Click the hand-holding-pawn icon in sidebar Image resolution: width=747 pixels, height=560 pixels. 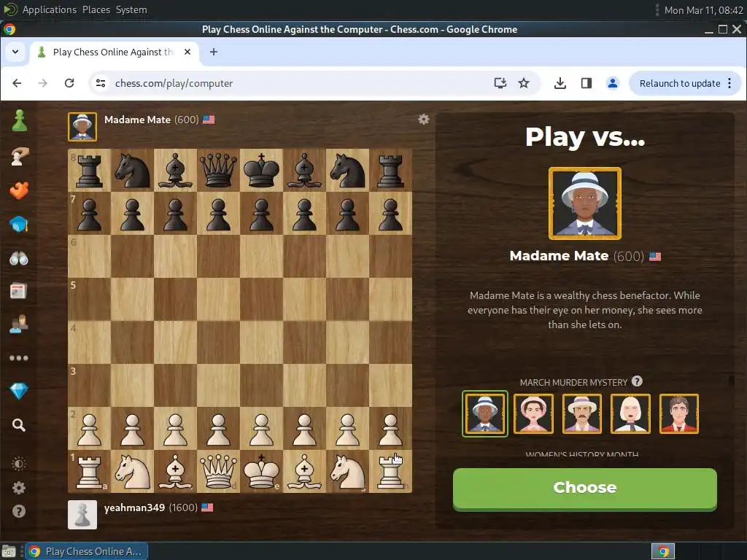pyautogui.click(x=18, y=156)
